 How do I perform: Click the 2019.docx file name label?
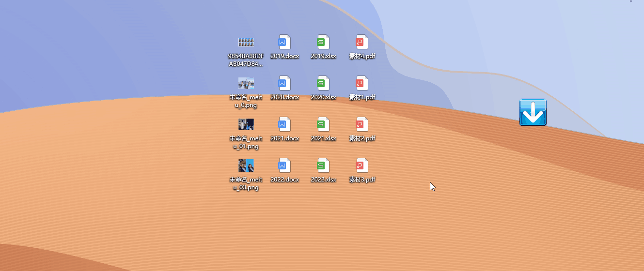[x=284, y=56]
